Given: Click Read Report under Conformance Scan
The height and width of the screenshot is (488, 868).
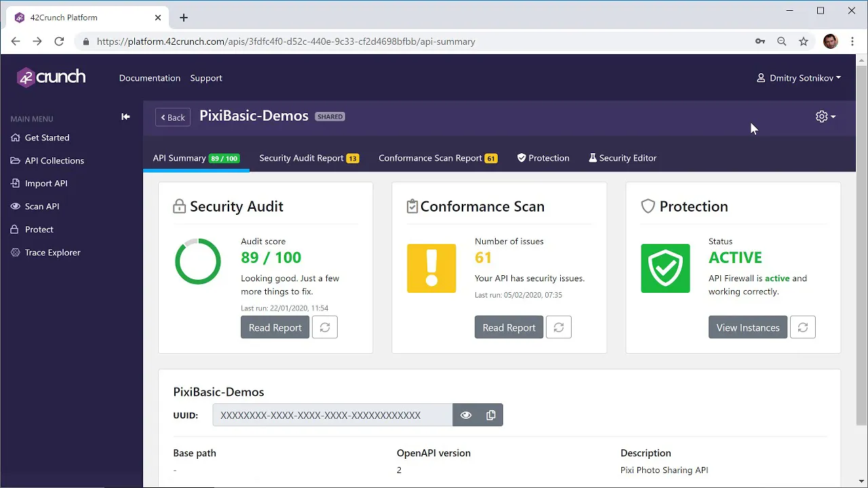Looking at the screenshot, I should point(509,327).
